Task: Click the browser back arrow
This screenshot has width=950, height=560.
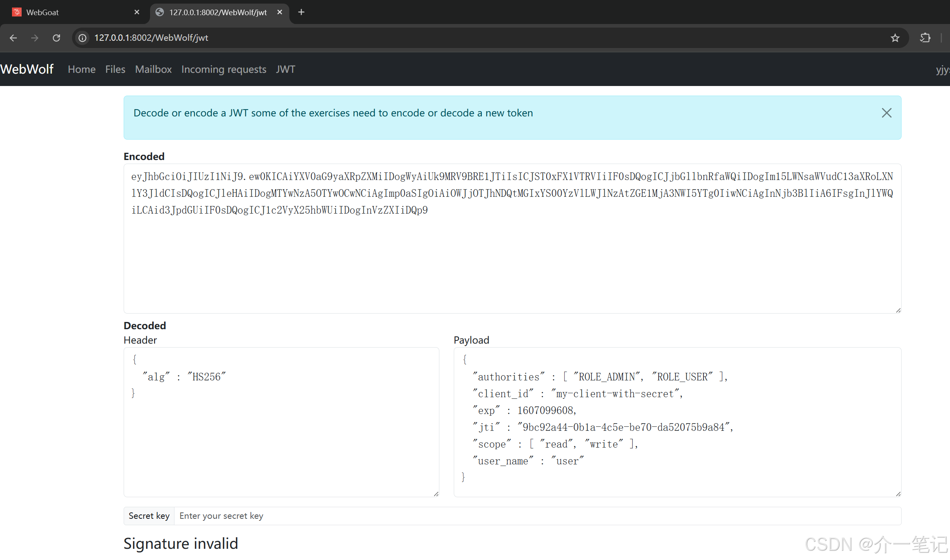Action: (13, 38)
